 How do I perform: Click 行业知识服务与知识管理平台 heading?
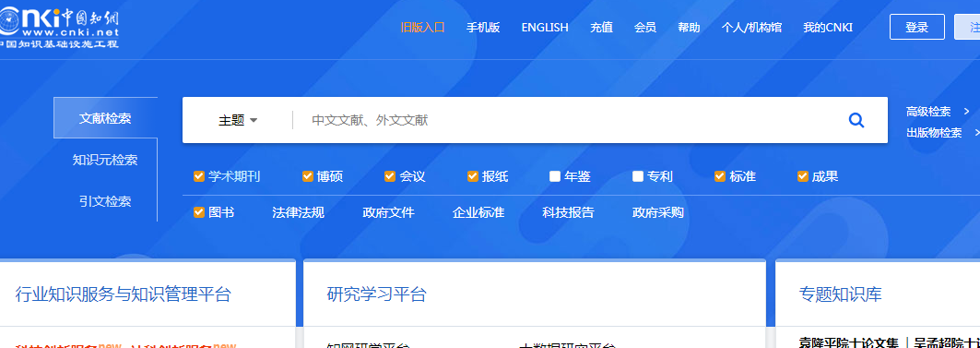click(x=124, y=294)
